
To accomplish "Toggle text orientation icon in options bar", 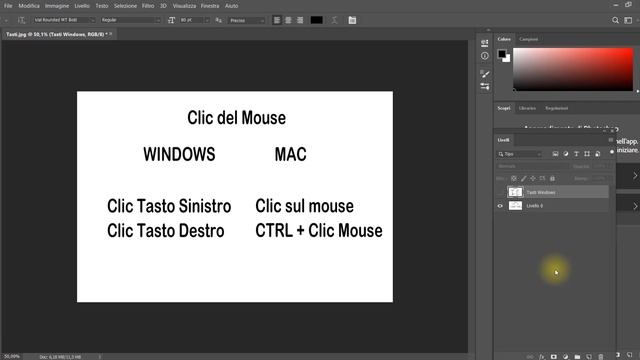I will [x=21, y=20].
